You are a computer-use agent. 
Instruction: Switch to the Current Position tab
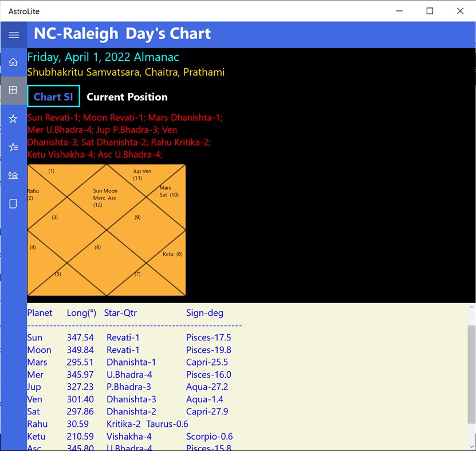pyautogui.click(x=127, y=96)
